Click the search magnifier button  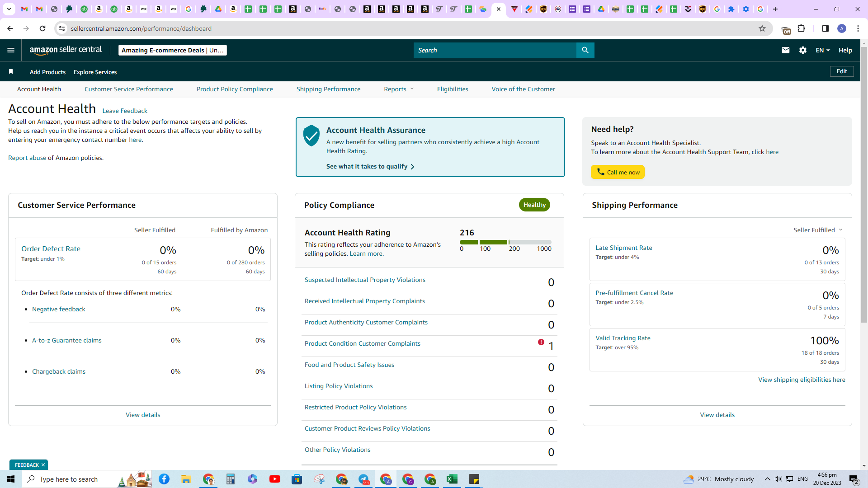[585, 50]
